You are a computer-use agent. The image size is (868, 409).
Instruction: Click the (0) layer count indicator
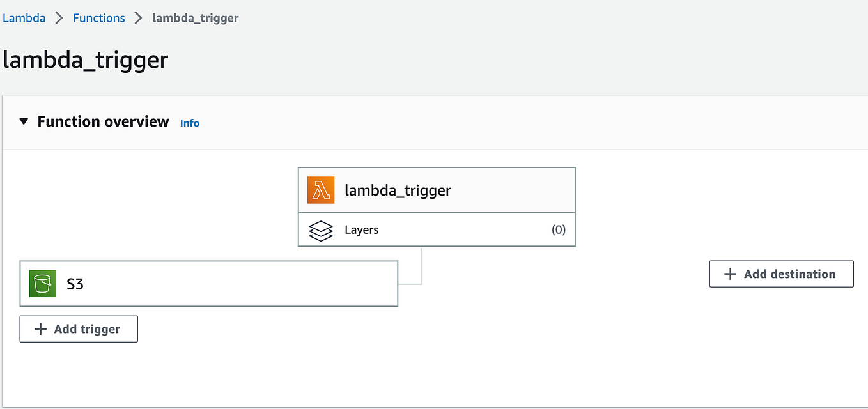[559, 229]
